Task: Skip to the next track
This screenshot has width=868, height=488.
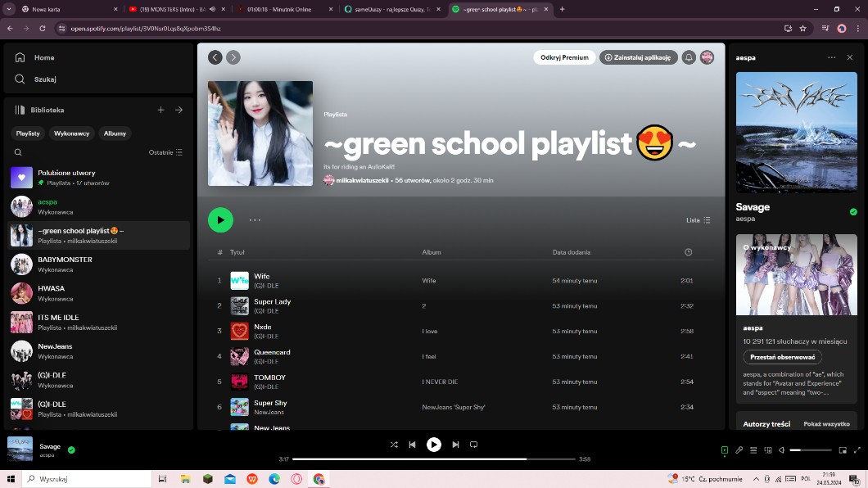Action: 455,445
